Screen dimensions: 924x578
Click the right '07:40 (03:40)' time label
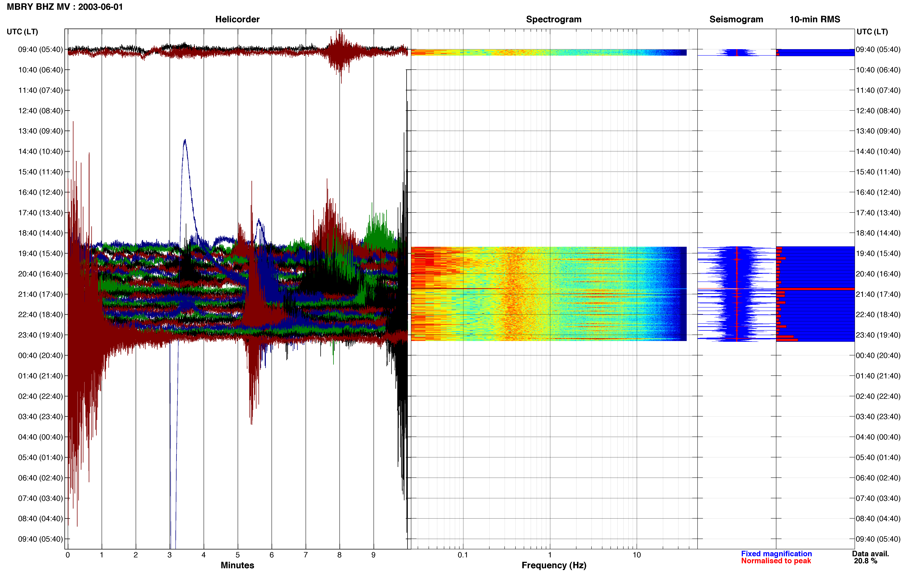click(878, 498)
